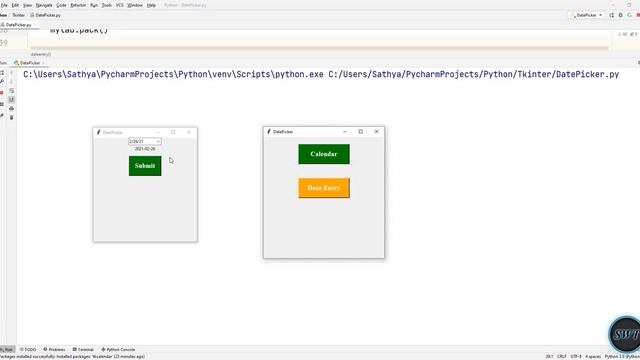Click the green Submit button
This screenshot has height=360, width=640.
pos(145,166)
